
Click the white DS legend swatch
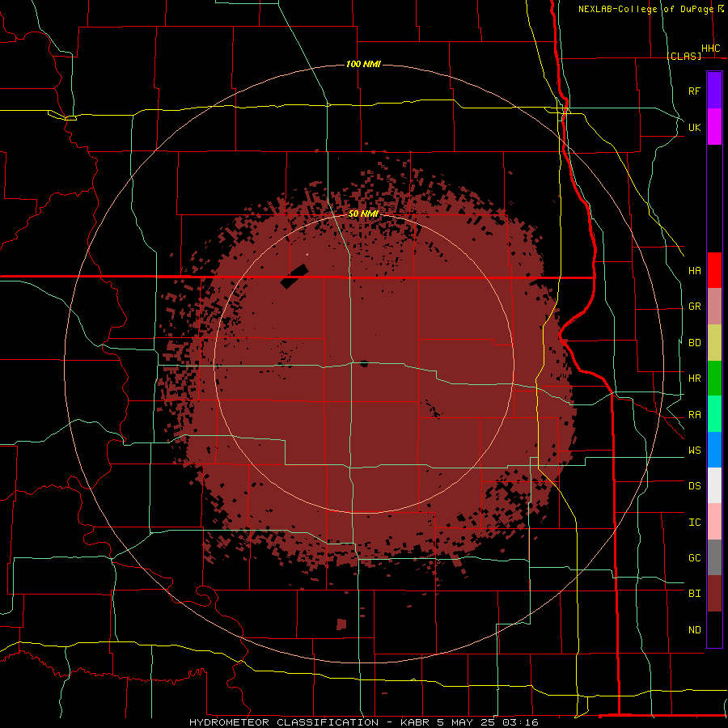pos(714,485)
